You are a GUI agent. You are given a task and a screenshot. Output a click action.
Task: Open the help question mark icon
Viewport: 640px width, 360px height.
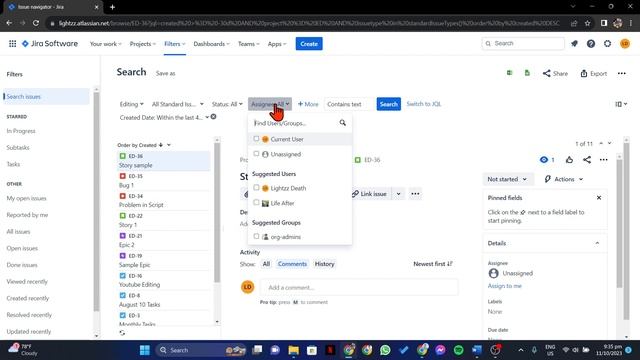(591, 43)
